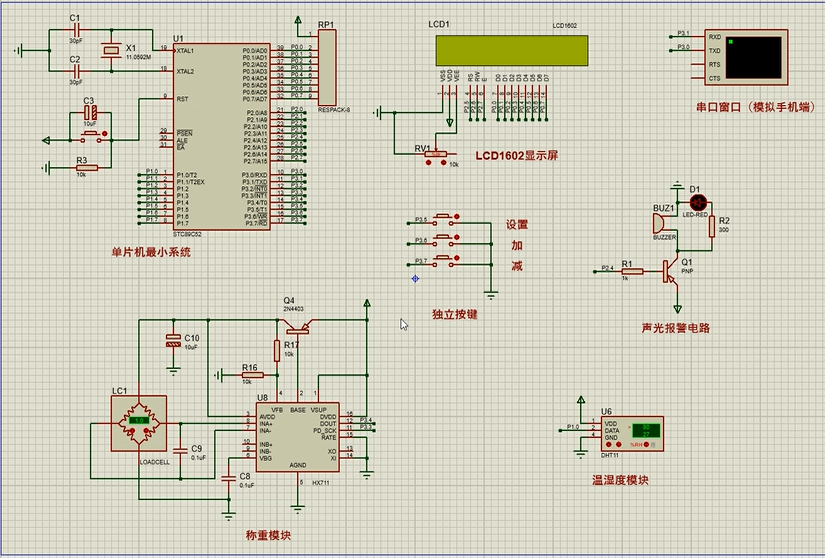825x558 pixels.
Task: Select the RP1 RESPACK-8 resistor pack
Action: click(x=327, y=67)
